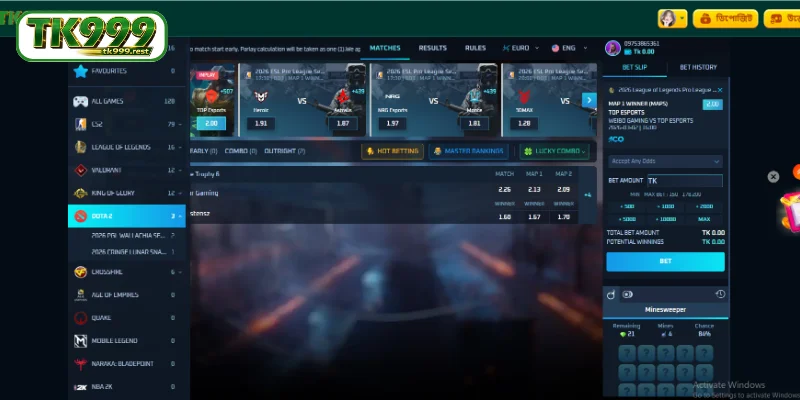Pick match winner odds 2.26
This screenshot has height=400, width=800.
click(504, 190)
